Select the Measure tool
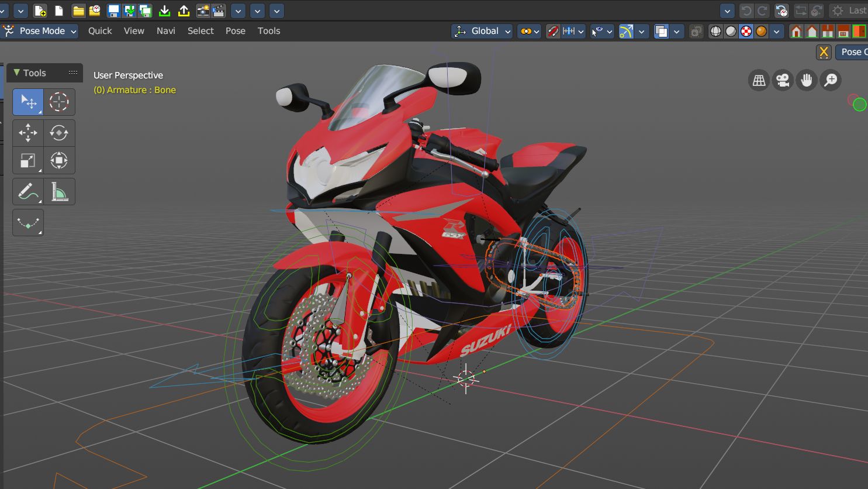868x489 pixels. (59, 191)
